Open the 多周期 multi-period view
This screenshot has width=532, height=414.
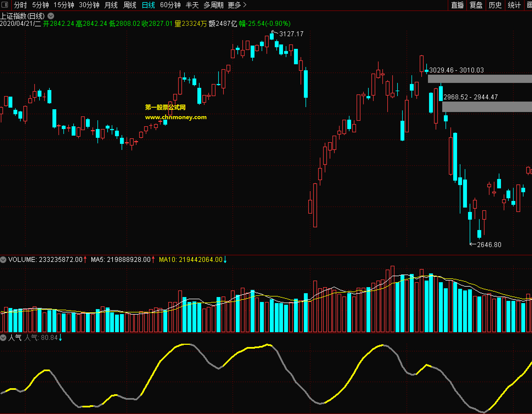tap(214, 5)
